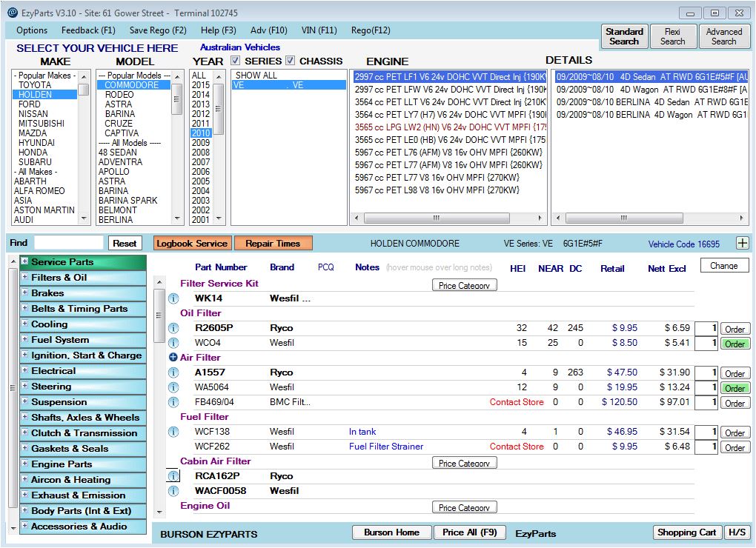
Task: Expand Ignition, Start & Charge category
Action: point(25,355)
